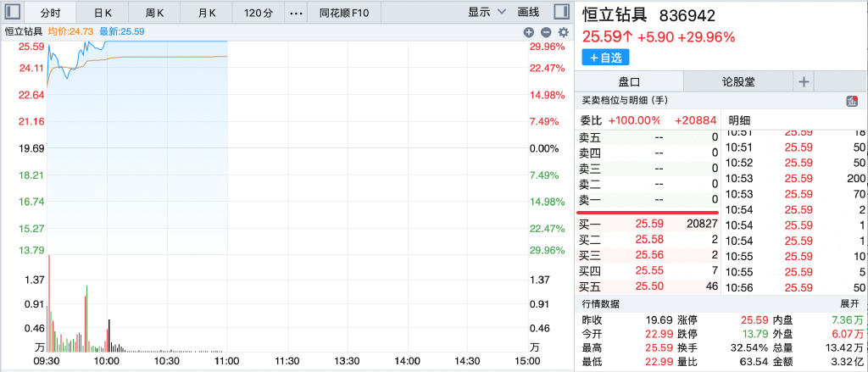
Task: Click the 换手 32.54% value
Action: tap(749, 348)
